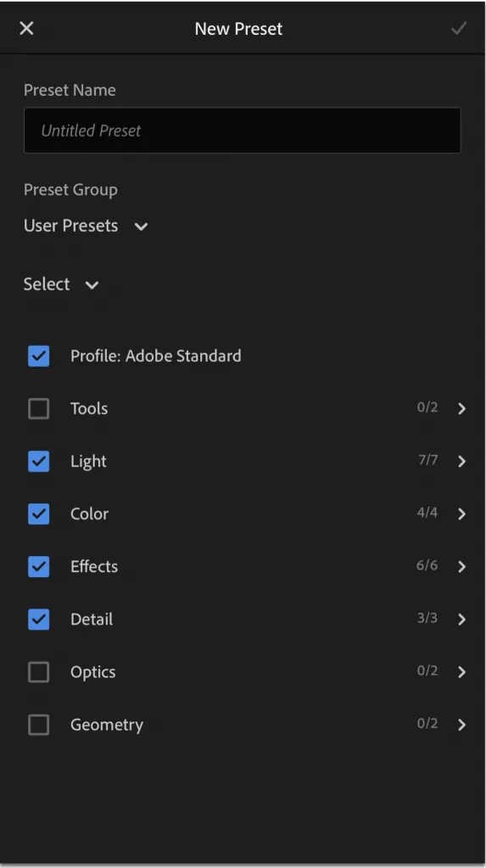The height and width of the screenshot is (868, 486).
Task: Expand the Select dropdown
Action: click(61, 285)
